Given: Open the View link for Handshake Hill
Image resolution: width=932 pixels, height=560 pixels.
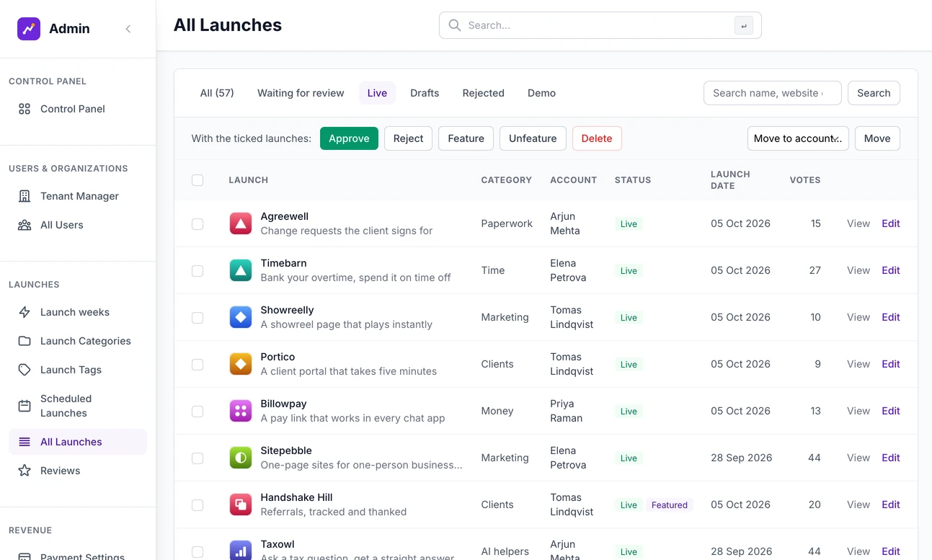Looking at the screenshot, I should [858, 505].
